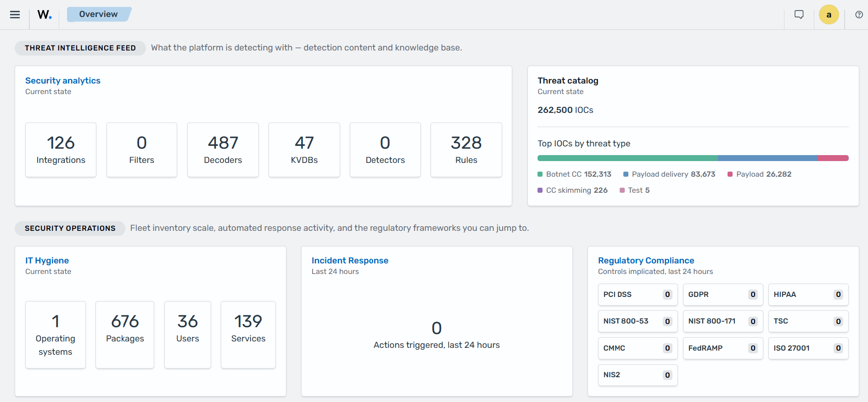Click the Wazuh 'W.' logo
Viewport: 868px width, 402px height.
tap(45, 15)
